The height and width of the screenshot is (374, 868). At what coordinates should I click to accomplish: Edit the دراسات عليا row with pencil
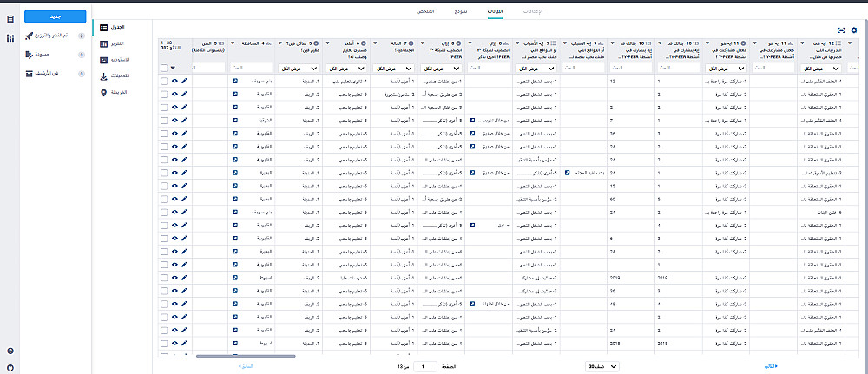[184, 278]
